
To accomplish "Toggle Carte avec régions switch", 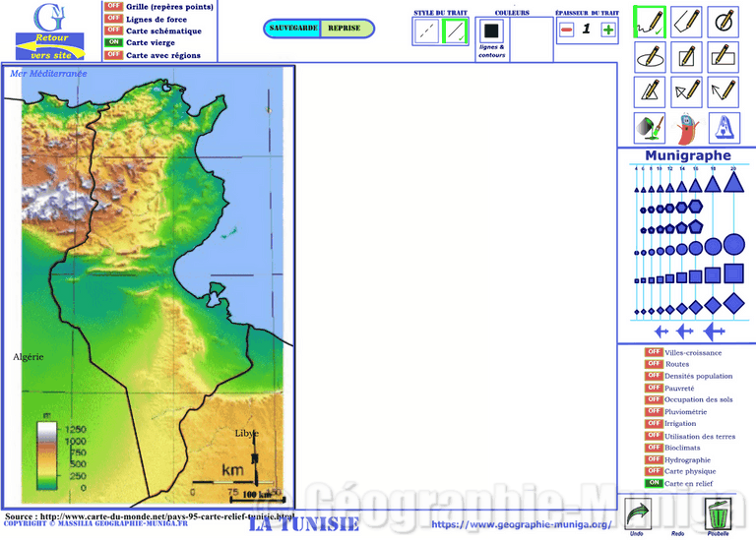I will 114,54.
